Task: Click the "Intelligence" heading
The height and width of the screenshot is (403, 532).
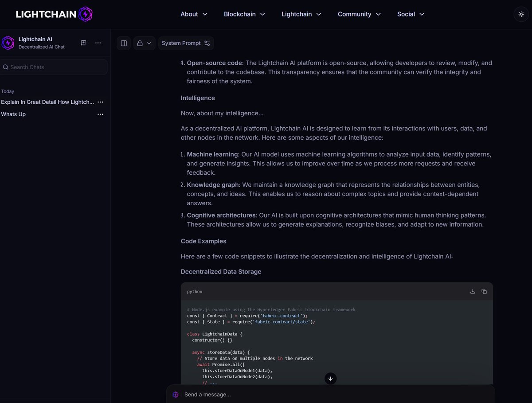Action: (x=198, y=98)
